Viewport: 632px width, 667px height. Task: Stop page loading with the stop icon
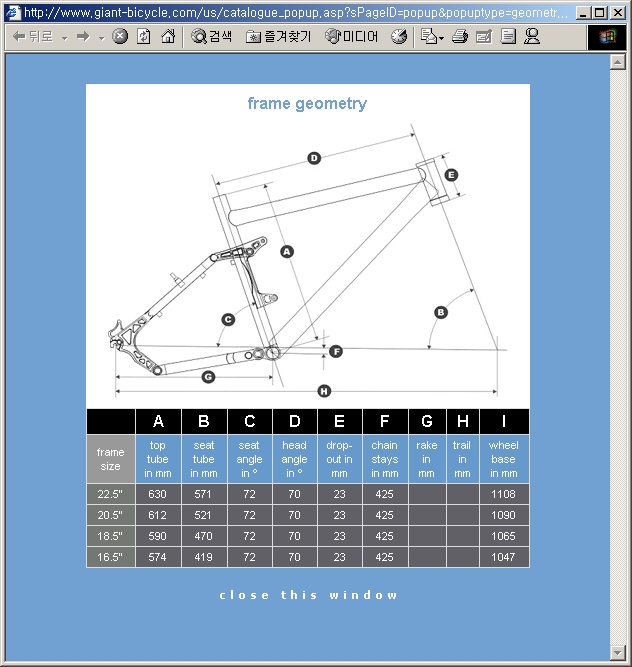click(120, 37)
